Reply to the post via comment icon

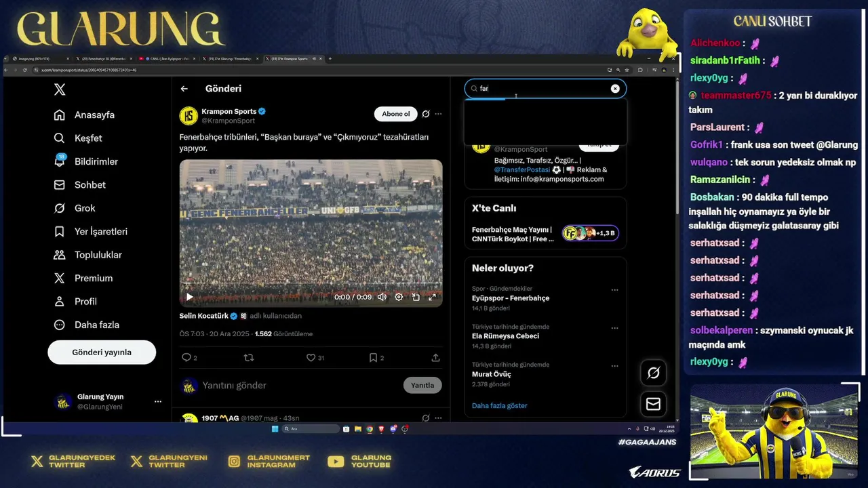(x=186, y=358)
